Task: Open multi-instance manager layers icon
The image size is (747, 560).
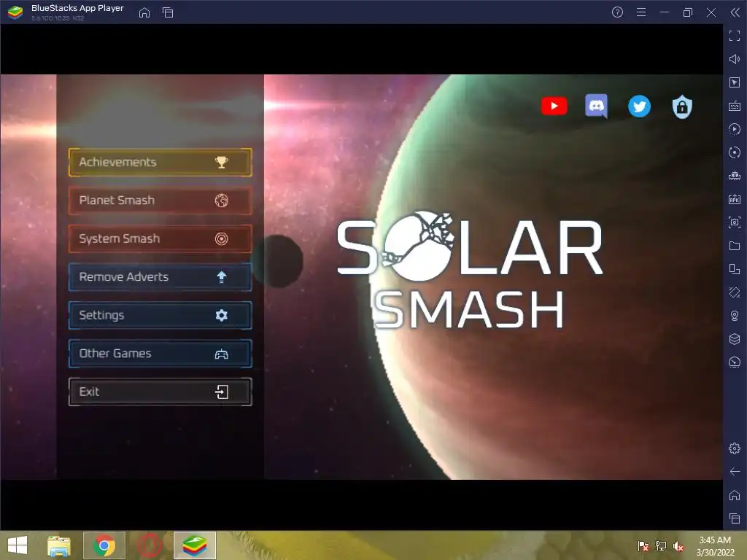Action: [735, 339]
